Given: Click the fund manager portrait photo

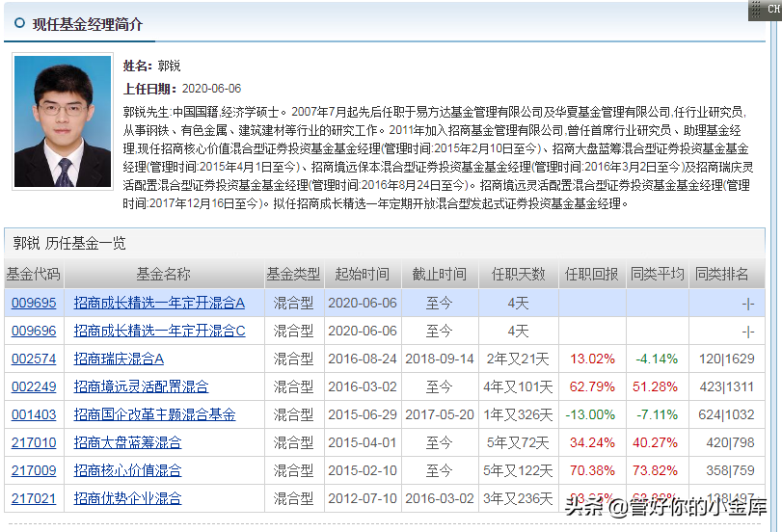Looking at the screenshot, I should pyautogui.click(x=63, y=121).
